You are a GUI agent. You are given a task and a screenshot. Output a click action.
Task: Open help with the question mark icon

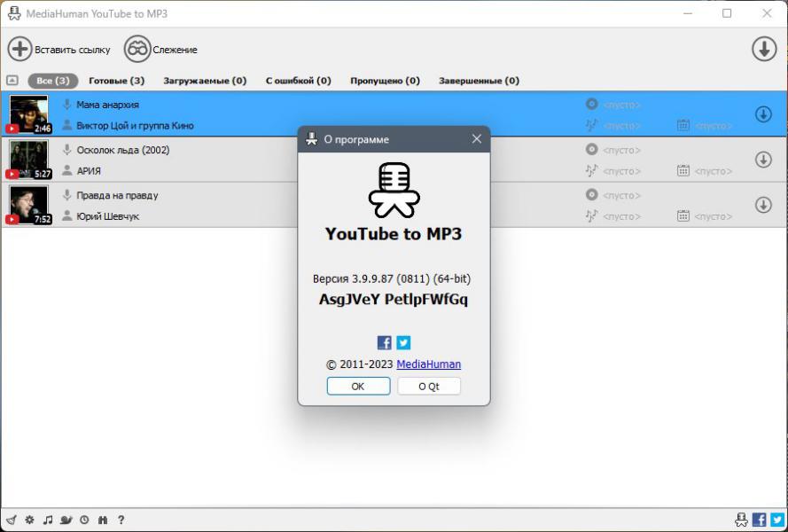[121, 520]
